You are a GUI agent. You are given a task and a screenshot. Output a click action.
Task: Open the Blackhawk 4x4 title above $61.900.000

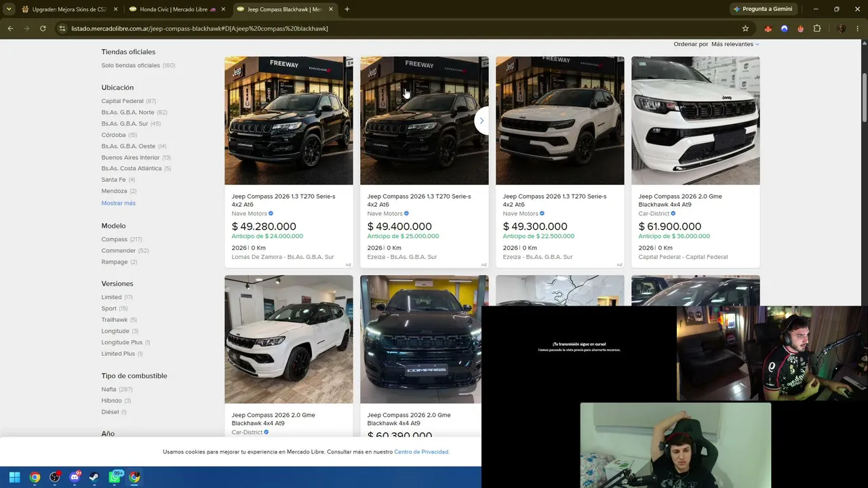(x=680, y=201)
